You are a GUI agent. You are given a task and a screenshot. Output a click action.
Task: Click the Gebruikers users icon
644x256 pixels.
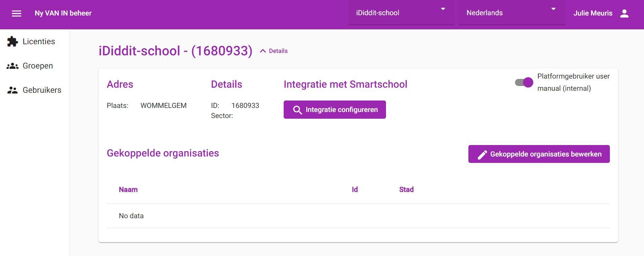[x=12, y=90]
